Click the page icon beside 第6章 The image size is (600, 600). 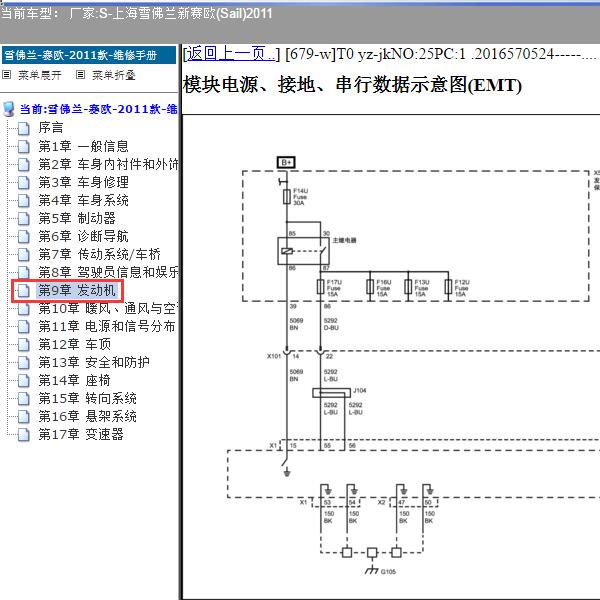(23, 236)
